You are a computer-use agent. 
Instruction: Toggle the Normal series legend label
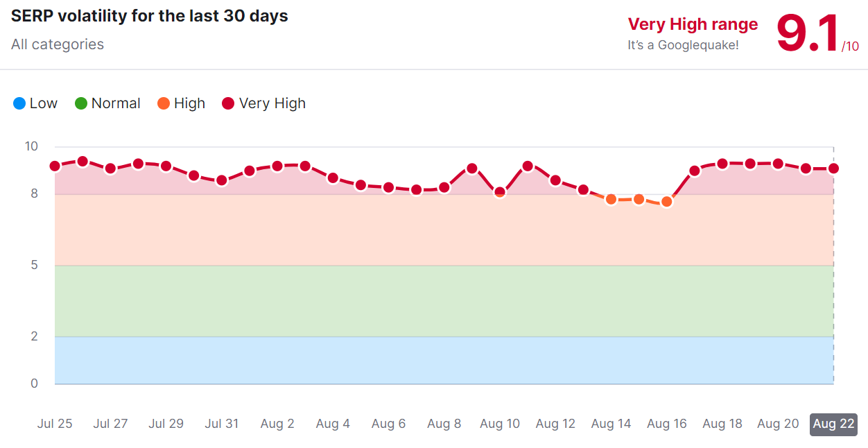[116, 103]
